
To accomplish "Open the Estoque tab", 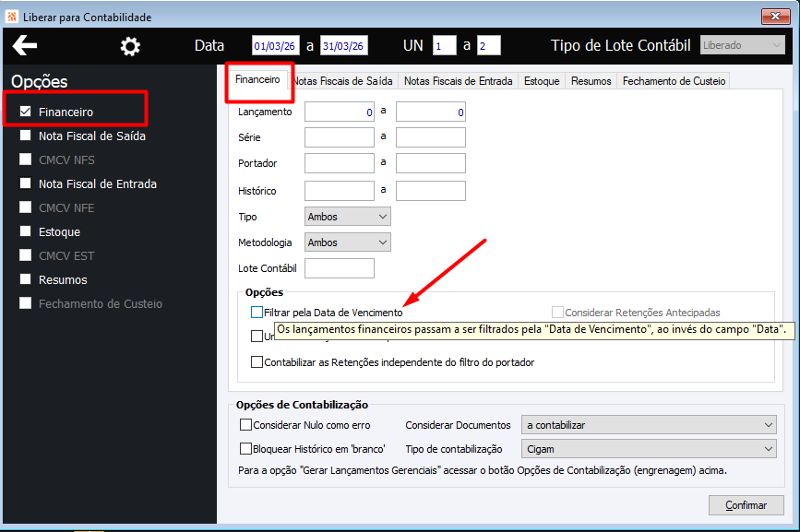I will pyautogui.click(x=542, y=81).
